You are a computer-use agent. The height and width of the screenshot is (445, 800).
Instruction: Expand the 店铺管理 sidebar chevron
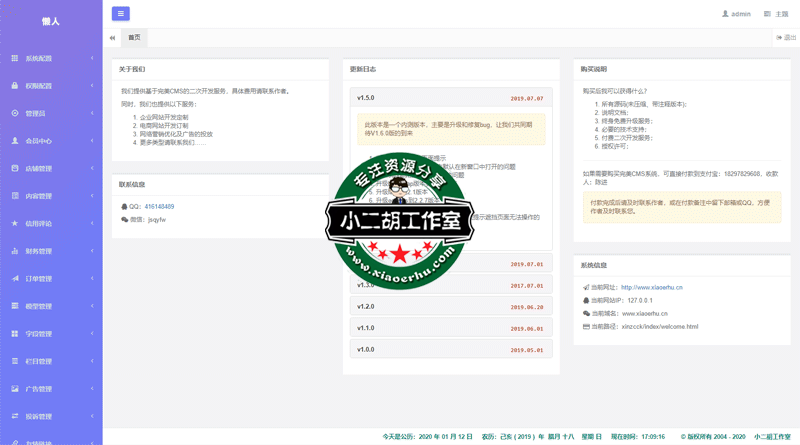coord(91,169)
